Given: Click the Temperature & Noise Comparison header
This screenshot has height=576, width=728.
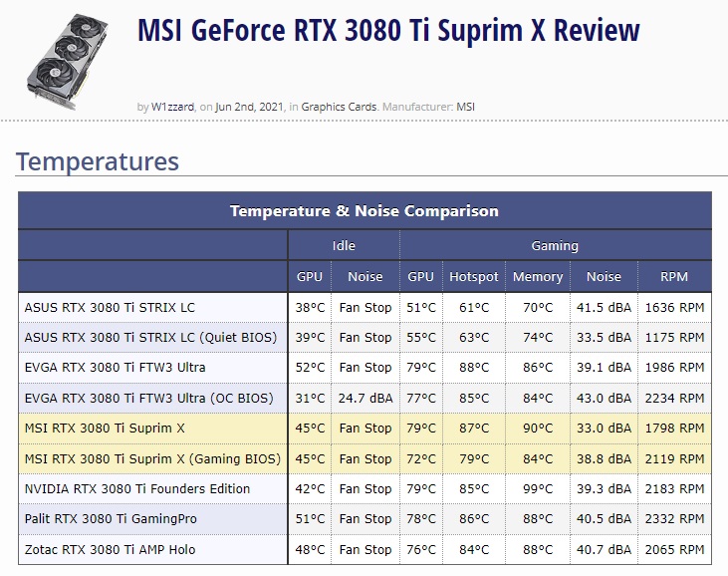Looking at the screenshot, I should pyautogui.click(x=364, y=211).
